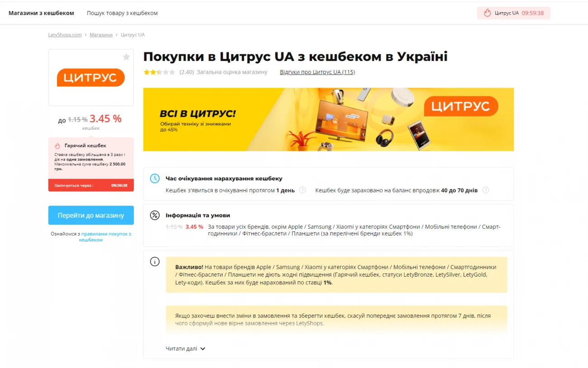Click the flame icon in Гарячий кешбек box

(57, 146)
